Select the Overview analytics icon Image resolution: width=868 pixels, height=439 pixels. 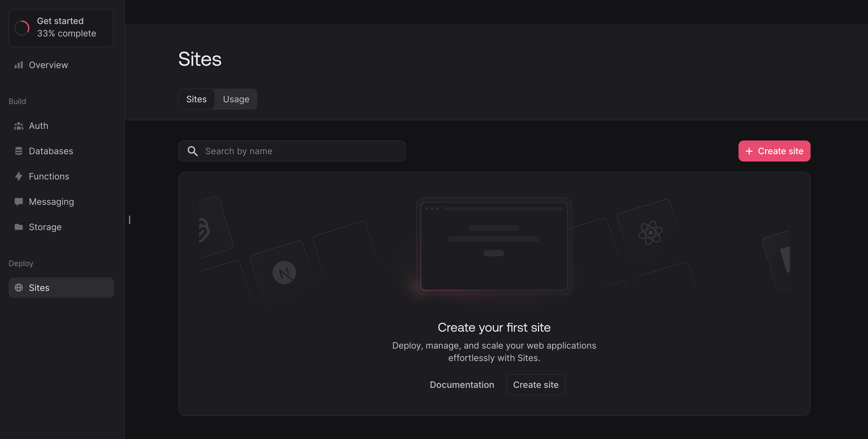(19, 65)
